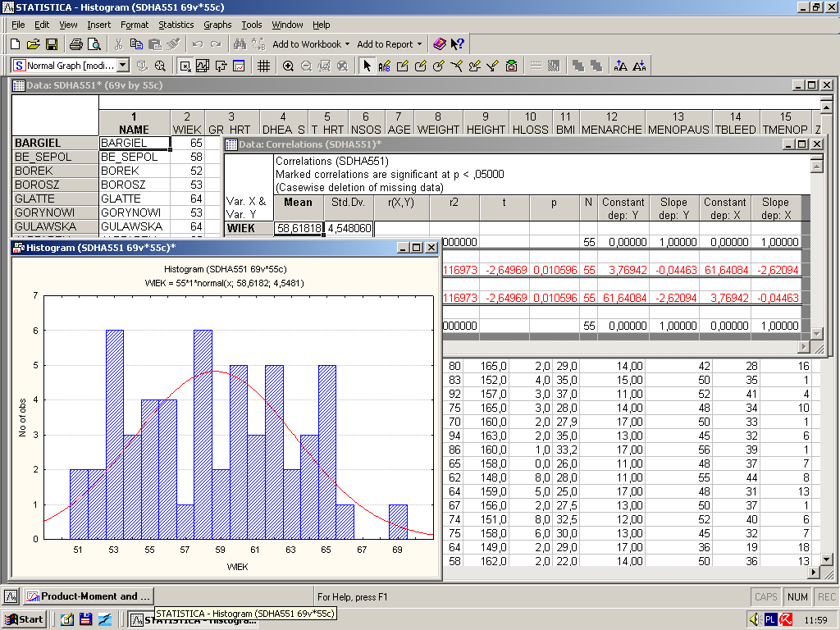Choose the insert text (AB) tool
The height and width of the screenshot is (630, 840).
tap(385, 66)
